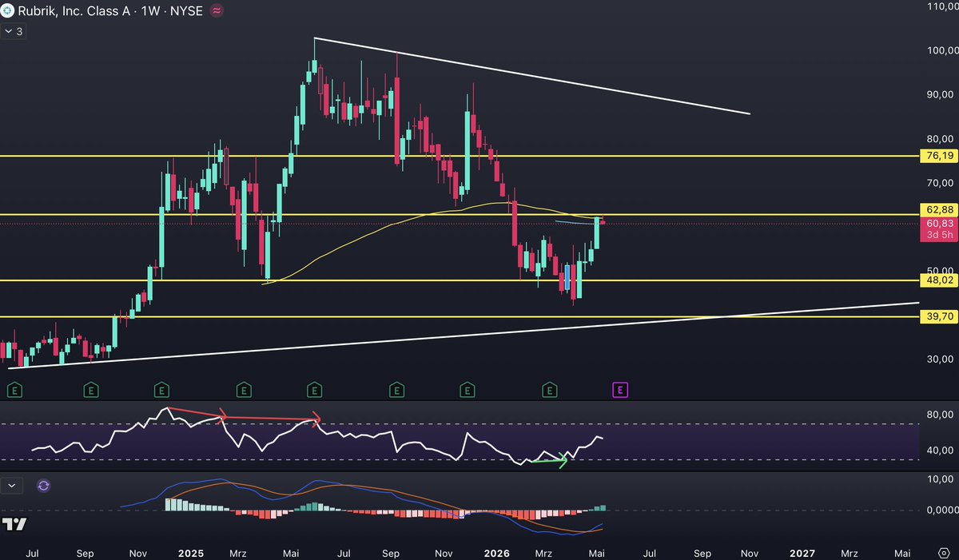
Task: Select the ascending white support trendline
Action: pos(464,336)
